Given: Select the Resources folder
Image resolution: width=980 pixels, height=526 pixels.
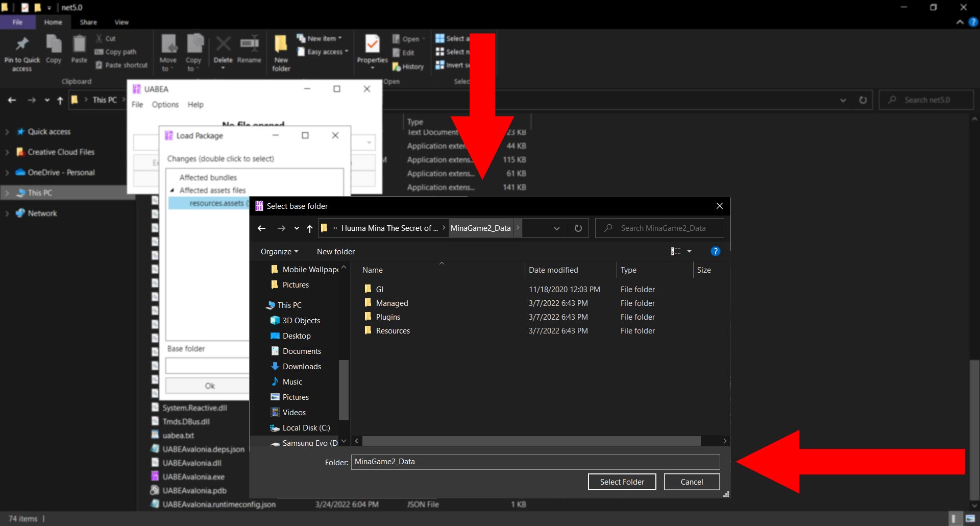Looking at the screenshot, I should click(x=393, y=330).
